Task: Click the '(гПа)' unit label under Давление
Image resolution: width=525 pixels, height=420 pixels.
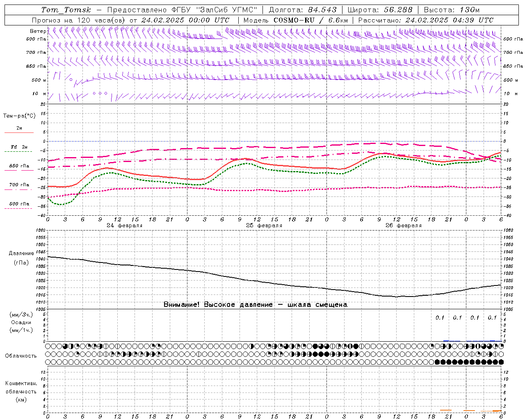Action: (x=21, y=262)
